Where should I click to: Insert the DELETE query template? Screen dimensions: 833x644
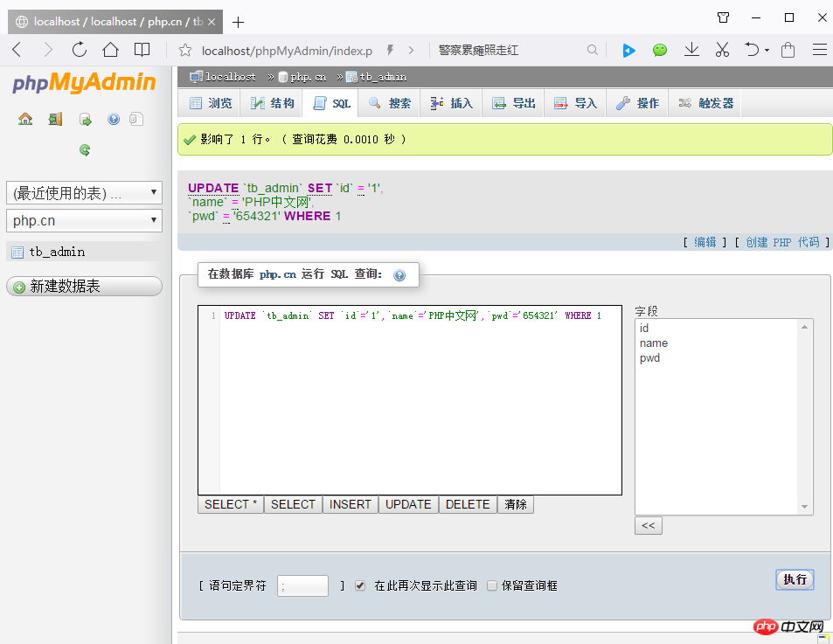pyautogui.click(x=468, y=504)
